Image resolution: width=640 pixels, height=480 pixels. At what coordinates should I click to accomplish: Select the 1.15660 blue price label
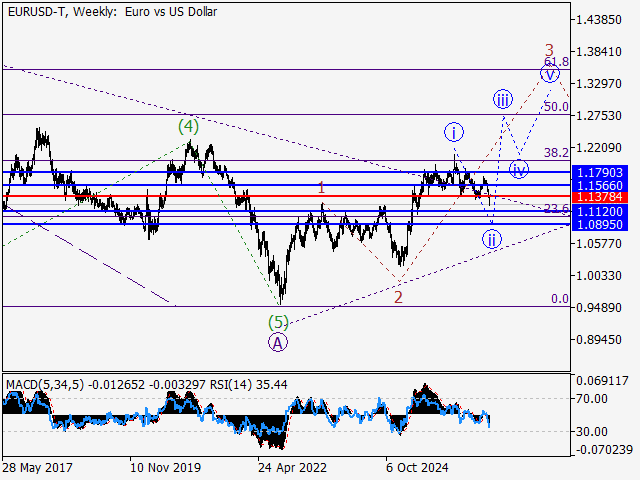click(x=600, y=185)
